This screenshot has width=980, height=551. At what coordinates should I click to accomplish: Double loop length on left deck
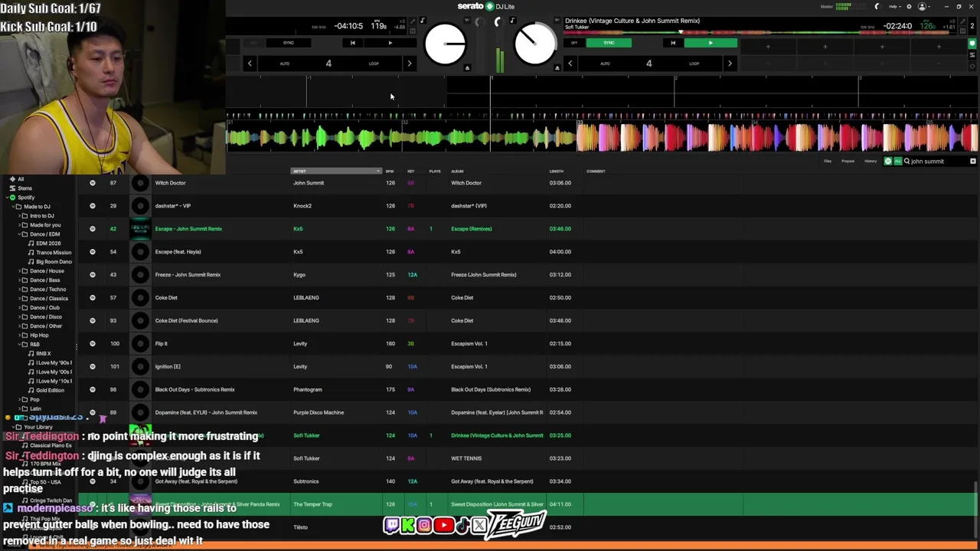pyautogui.click(x=410, y=64)
